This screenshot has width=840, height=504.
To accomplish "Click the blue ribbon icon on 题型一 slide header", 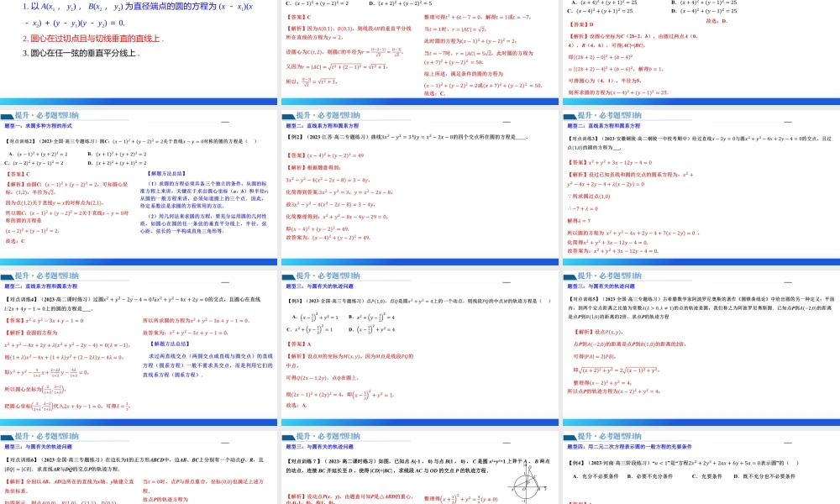I will [x=6, y=117].
